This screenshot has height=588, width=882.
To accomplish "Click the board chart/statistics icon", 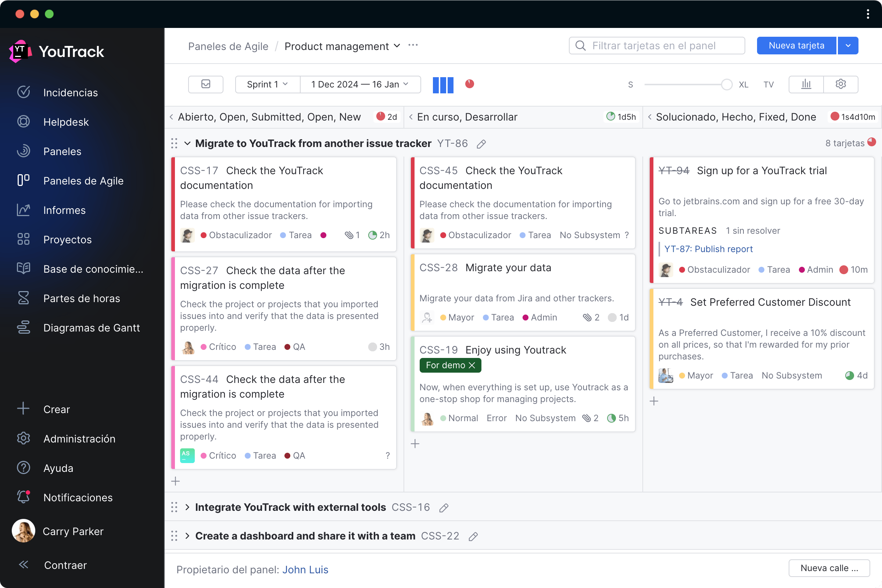I will point(807,84).
